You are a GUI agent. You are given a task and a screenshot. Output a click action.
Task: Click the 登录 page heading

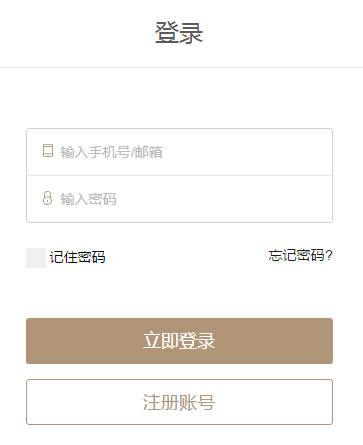tap(179, 33)
